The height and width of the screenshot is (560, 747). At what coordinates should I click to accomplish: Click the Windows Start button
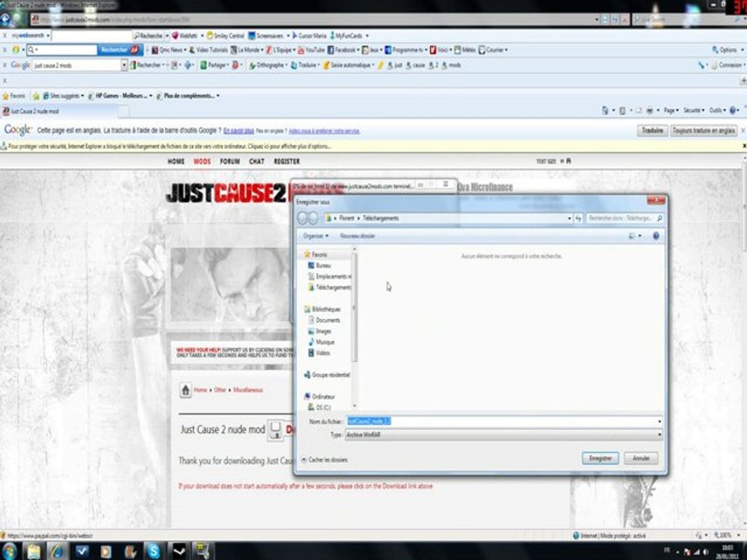point(9,551)
